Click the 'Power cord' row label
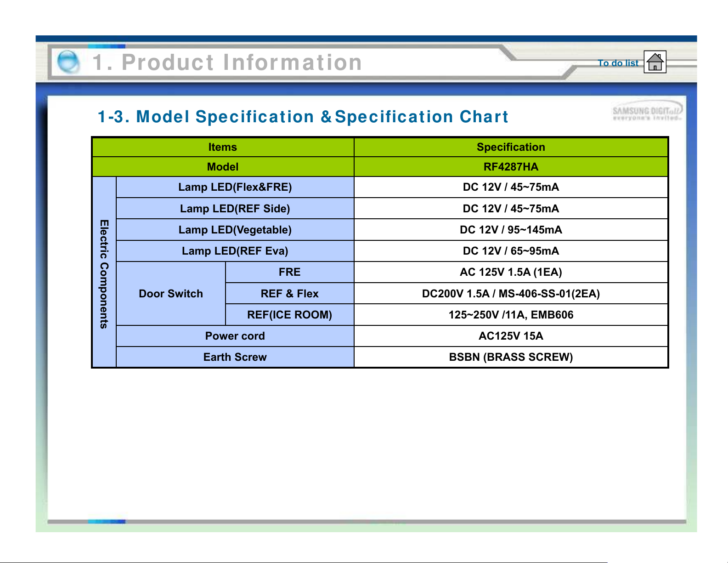Viewport: 728px width, 563px height. tap(235, 336)
